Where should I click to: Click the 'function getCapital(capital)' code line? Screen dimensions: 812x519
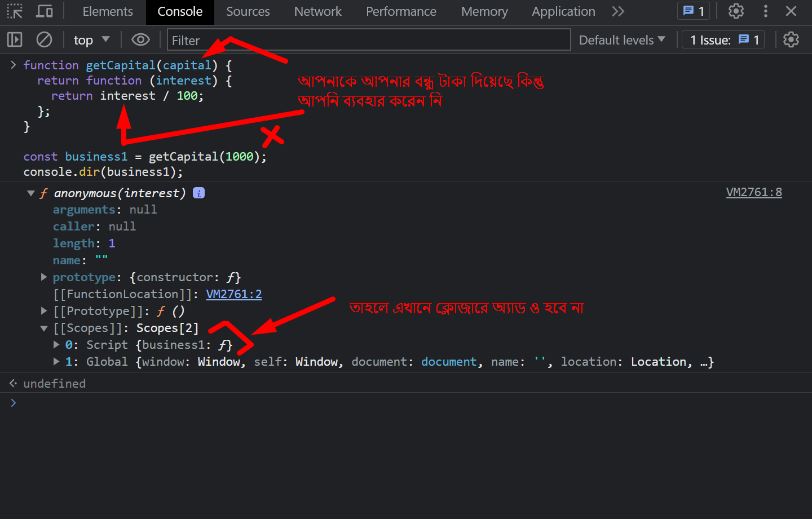[x=127, y=65]
